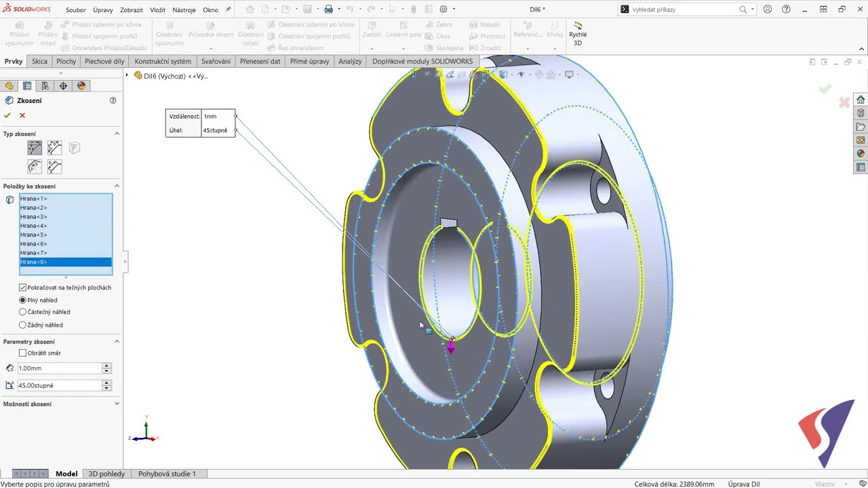Select the face-face chamfer type icon
This screenshot has height=488, width=868.
click(x=55, y=167)
